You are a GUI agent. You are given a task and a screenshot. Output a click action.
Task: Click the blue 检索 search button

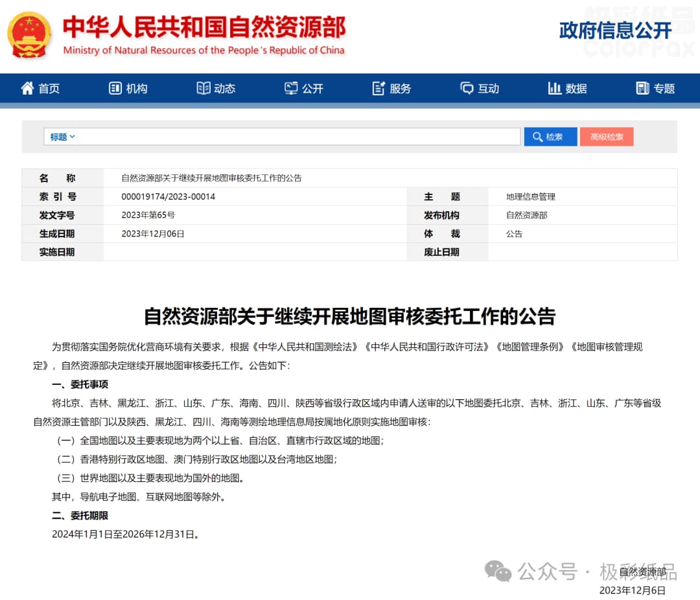(x=550, y=137)
